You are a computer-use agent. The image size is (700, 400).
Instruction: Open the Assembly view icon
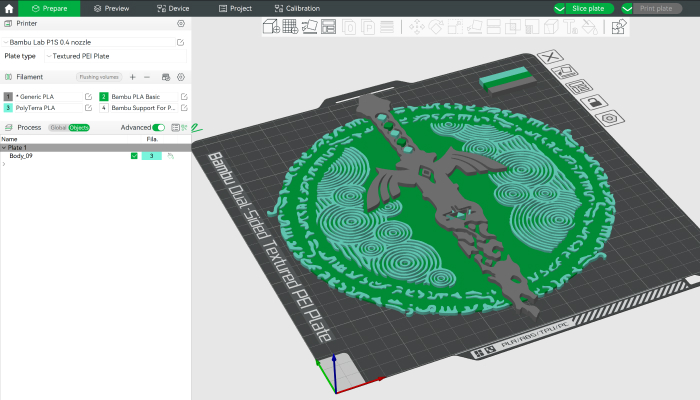pos(619,27)
